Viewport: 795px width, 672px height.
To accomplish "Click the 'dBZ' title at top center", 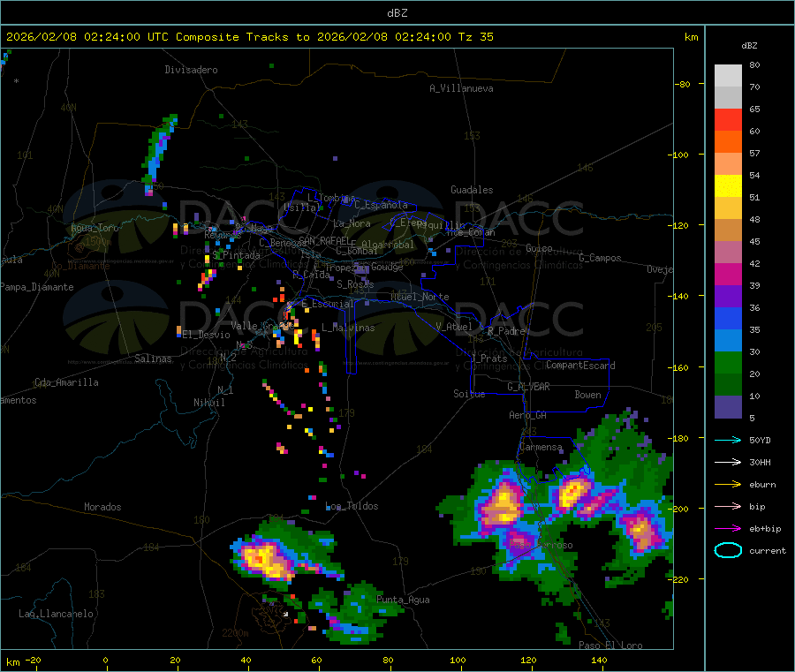I will (x=397, y=13).
